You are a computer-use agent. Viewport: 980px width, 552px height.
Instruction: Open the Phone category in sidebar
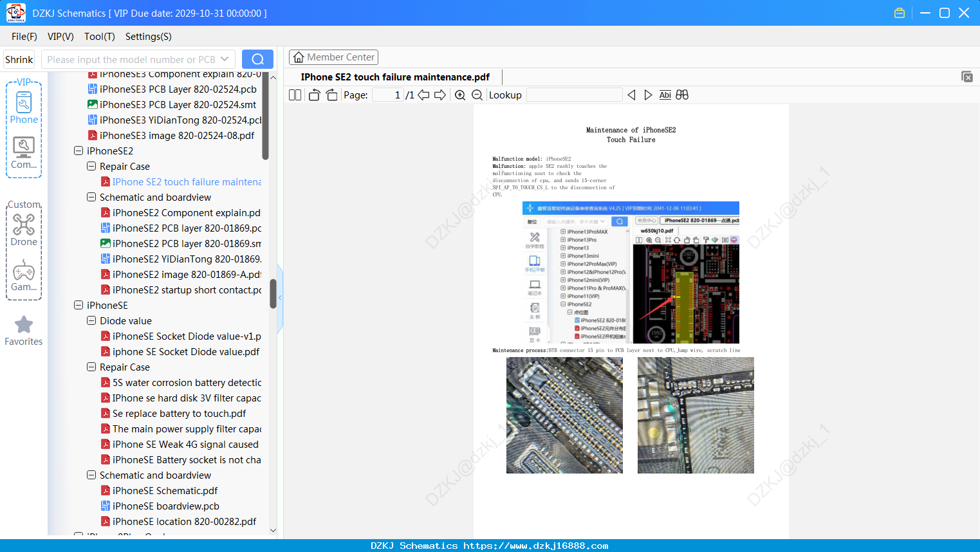point(24,108)
